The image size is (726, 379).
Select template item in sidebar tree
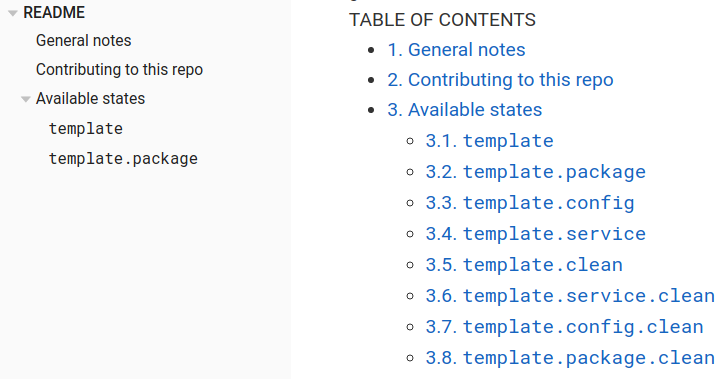(86, 129)
